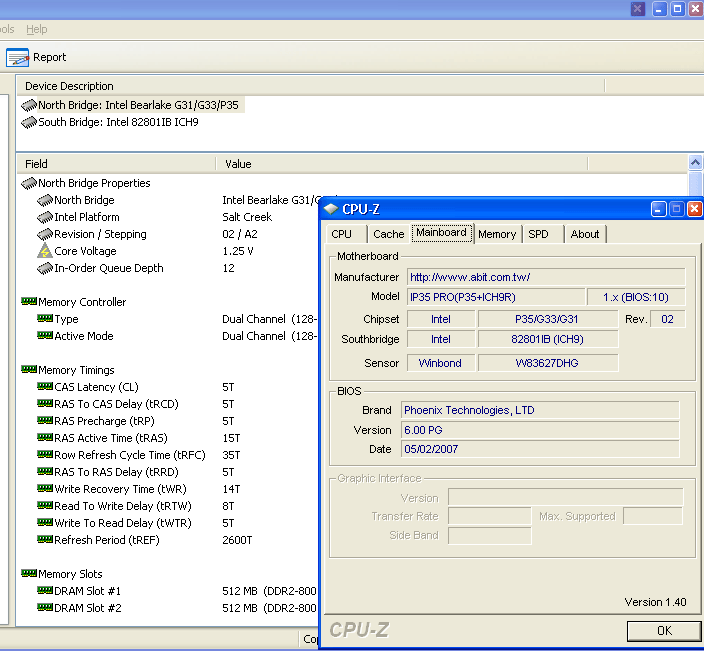Click Southbridge 82801IB (ICH9) field
The image size is (704, 651).
548,339
